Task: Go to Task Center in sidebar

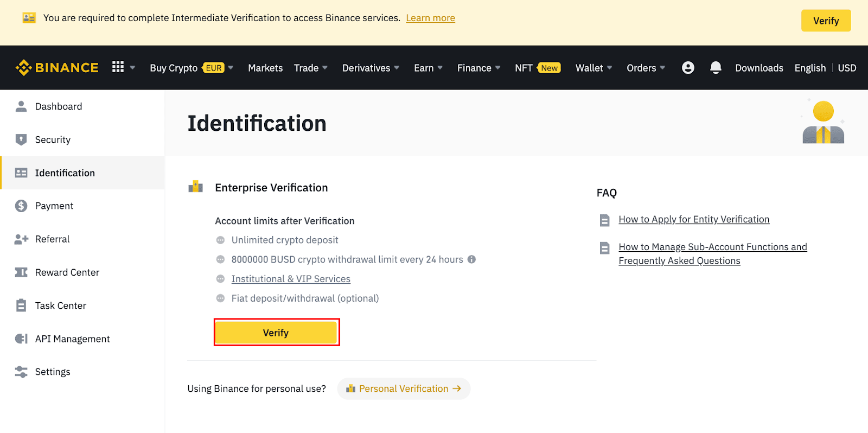Action: point(61,305)
